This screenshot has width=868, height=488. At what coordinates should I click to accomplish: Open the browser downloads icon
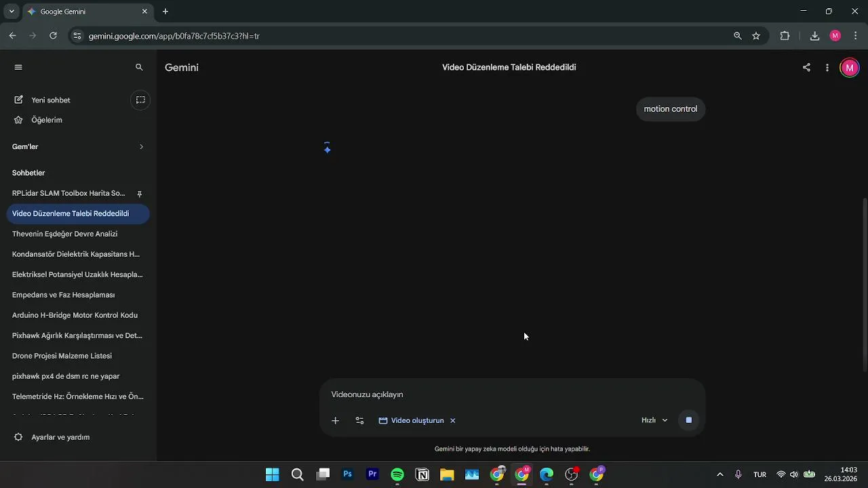815,36
